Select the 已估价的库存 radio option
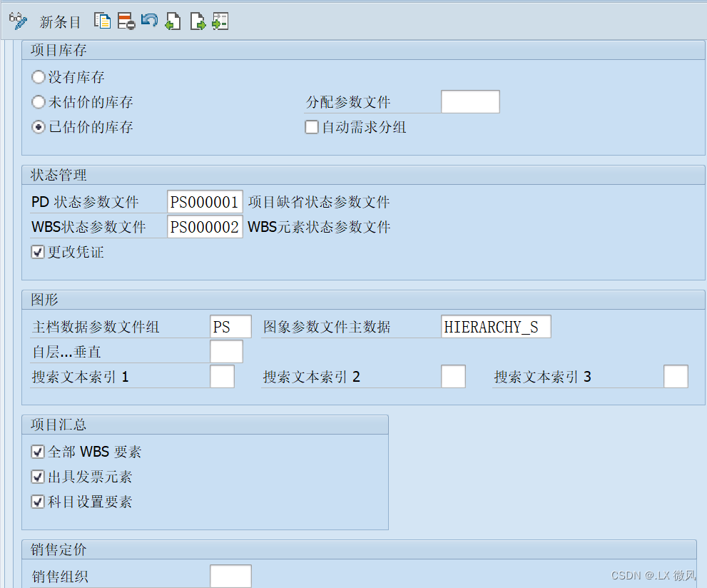Image resolution: width=707 pixels, height=588 pixels. pyautogui.click(x=38, y=127)
